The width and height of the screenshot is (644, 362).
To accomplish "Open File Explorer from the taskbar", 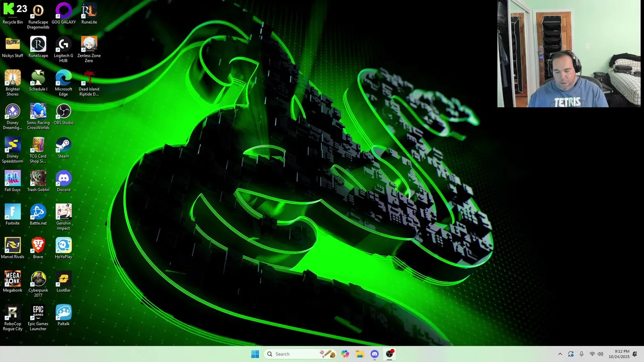I will point(360,354).
